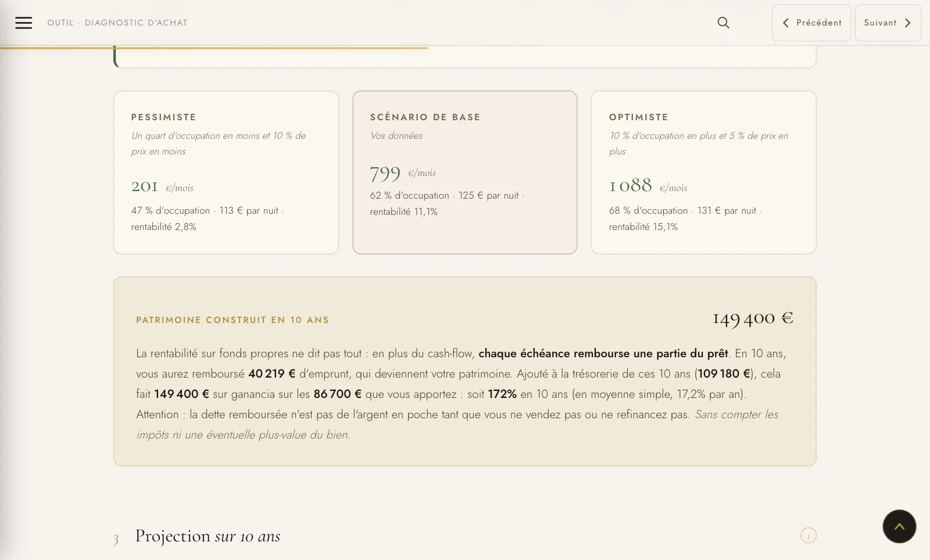930x560 pixels.
Task: Click the bold 172% figure
Action: pyautogui.click(x=502, y=394)
